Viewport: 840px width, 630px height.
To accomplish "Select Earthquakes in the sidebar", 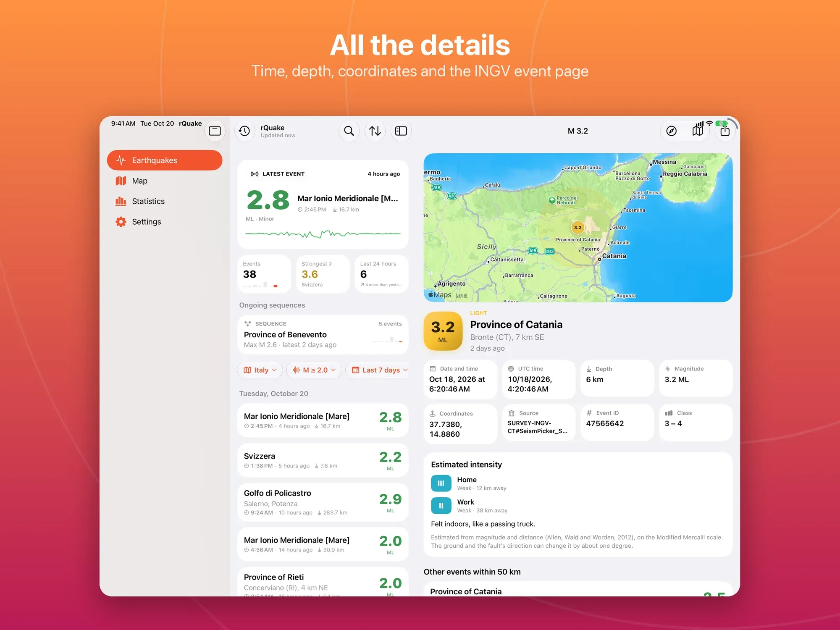I will 165,160.
